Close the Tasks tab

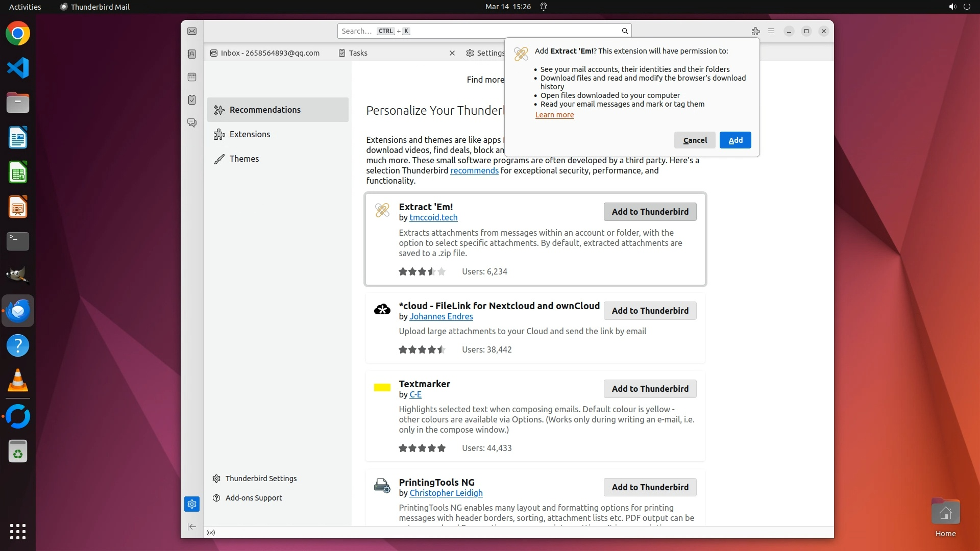452,53
